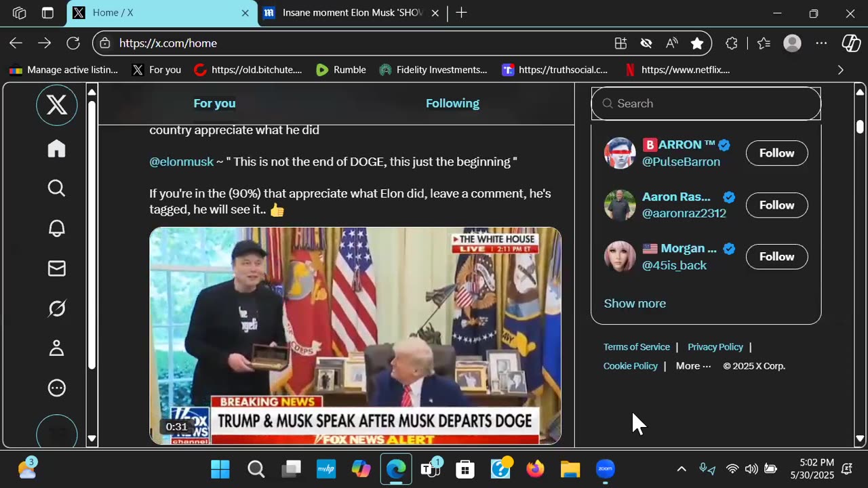
Task: Click the X logo in sidebar
Action: 57,105
